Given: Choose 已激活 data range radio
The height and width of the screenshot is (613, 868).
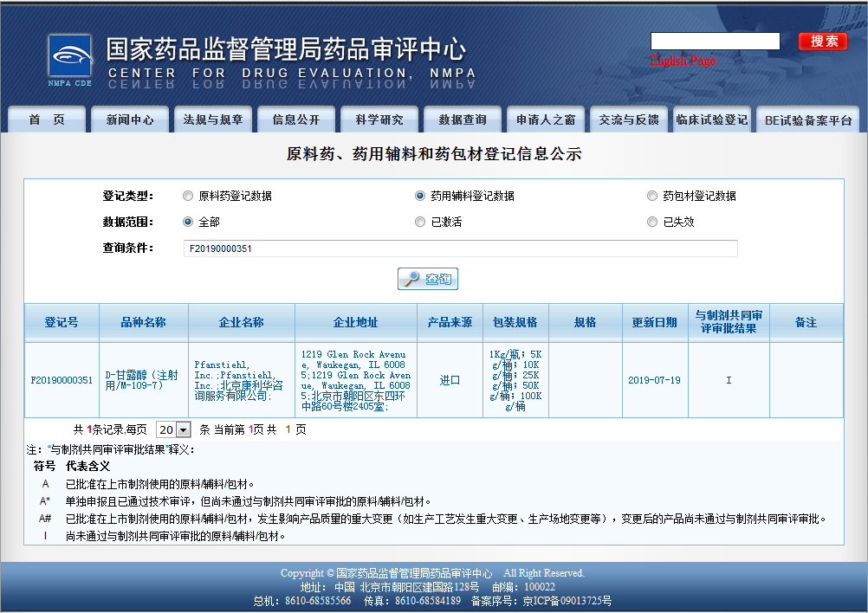Looking at the screenshot, I should (x=420, y=222).
